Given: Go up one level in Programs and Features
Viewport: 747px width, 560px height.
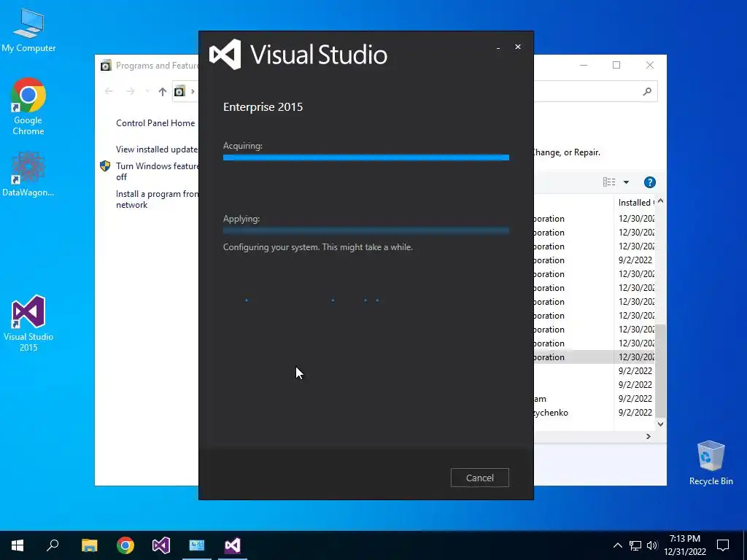Looking at the screenshot, I should [163, 91].
